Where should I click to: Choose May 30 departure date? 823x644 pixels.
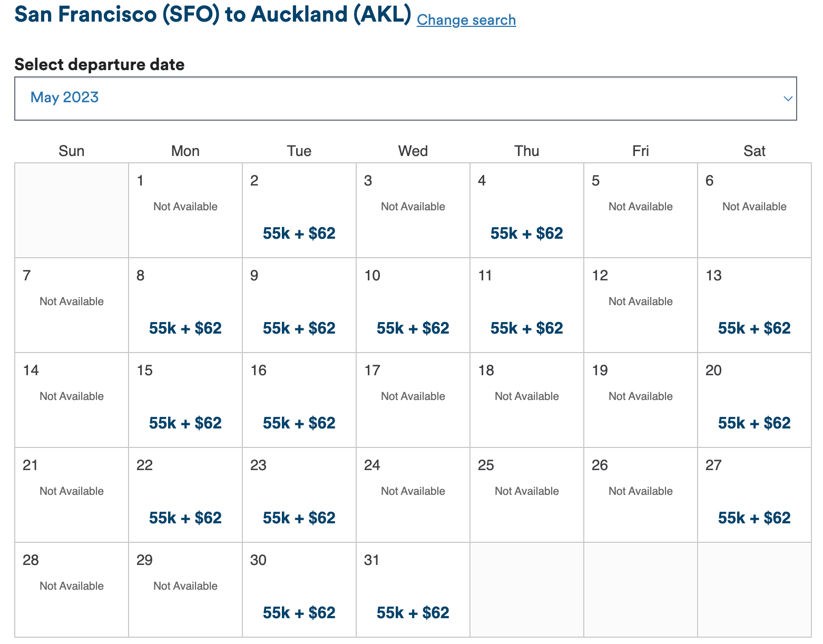(298, 612)
